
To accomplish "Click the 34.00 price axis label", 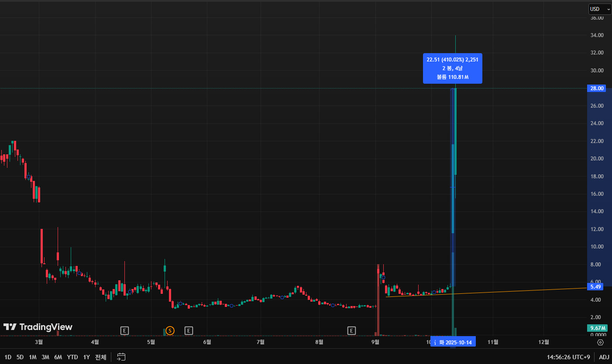I will [x=597, y=35].
